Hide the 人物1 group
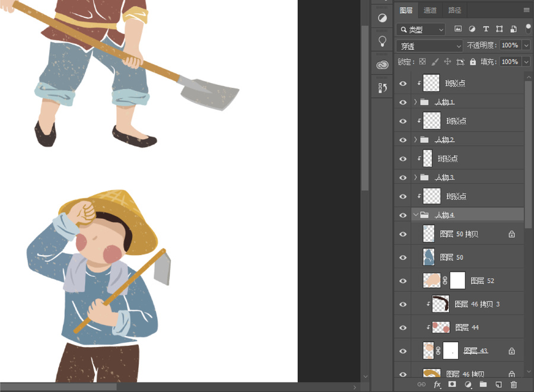The width and height of the screenshot is (534, 392). 403,102
